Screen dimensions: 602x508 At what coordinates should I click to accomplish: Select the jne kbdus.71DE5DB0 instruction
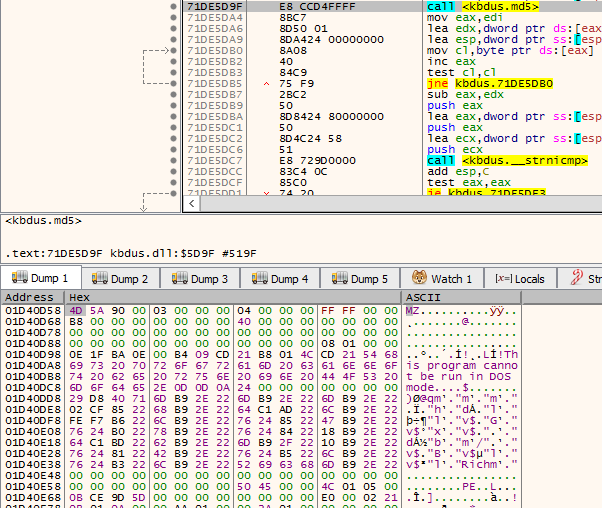490,83
